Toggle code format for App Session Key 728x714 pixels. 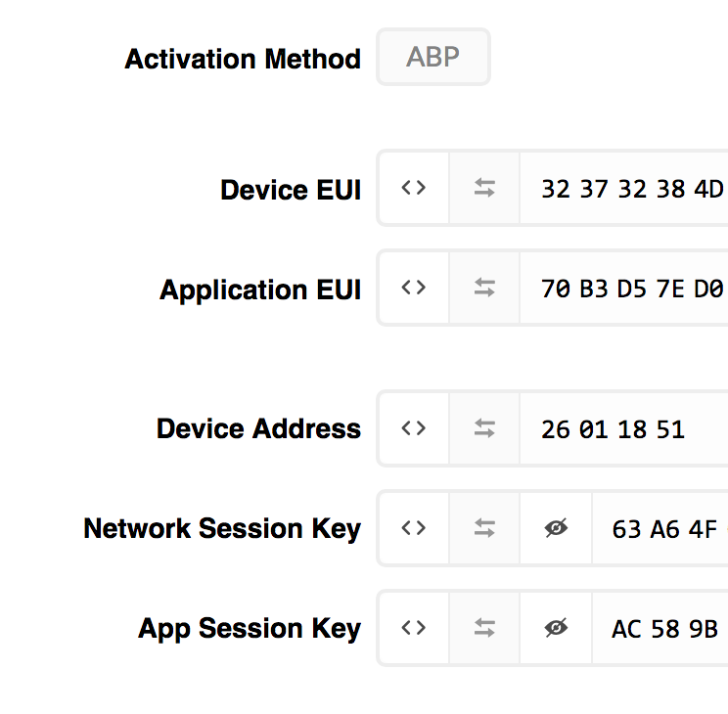(x=414, y=628)
